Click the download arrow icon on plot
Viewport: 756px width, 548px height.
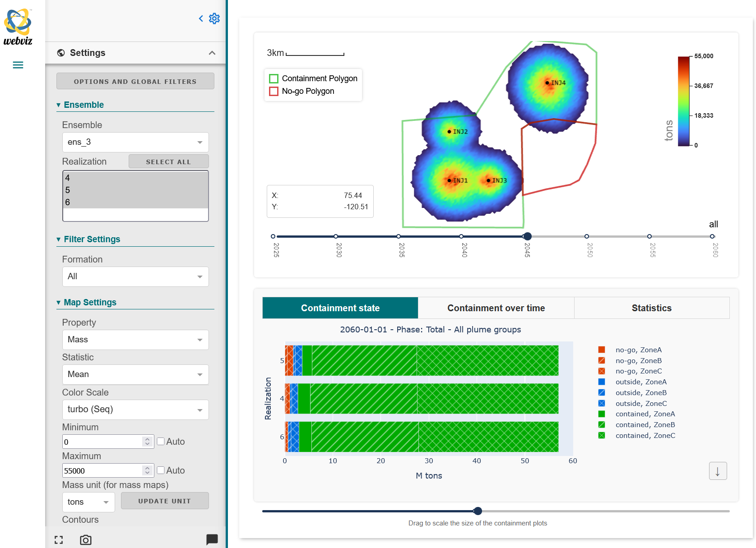718,471
